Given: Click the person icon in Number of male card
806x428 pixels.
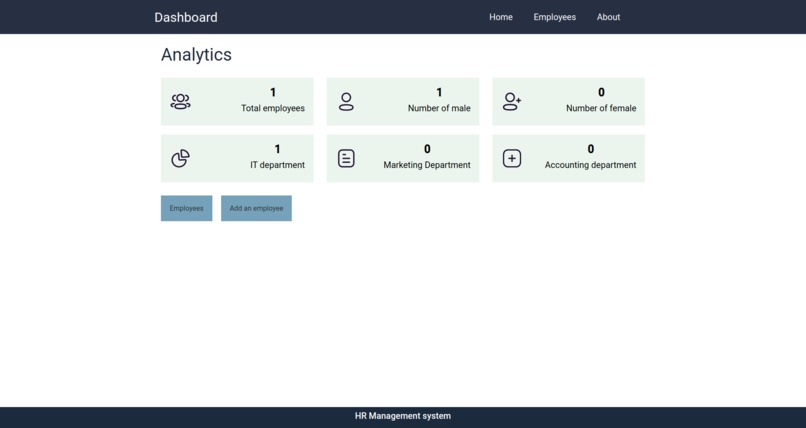Looking at the screenshot, I should (x=346, y=102).
